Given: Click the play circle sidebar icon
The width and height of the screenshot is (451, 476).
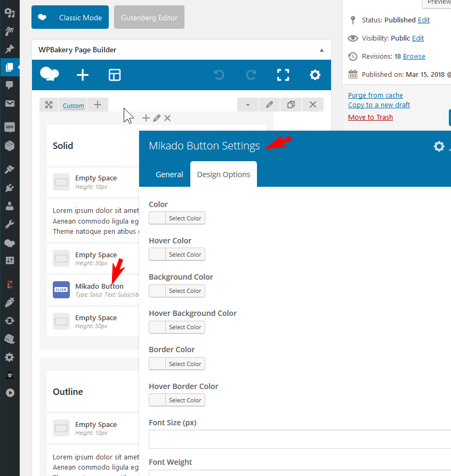Looking at the screenshot, I should (10, 393).
